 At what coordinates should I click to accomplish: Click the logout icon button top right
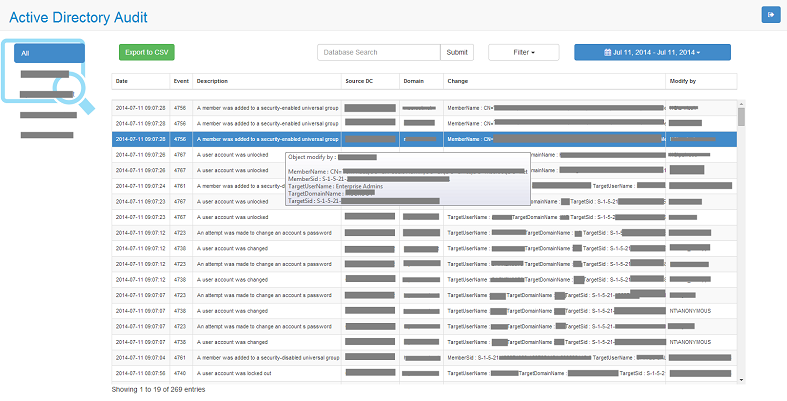click(771, 15)
